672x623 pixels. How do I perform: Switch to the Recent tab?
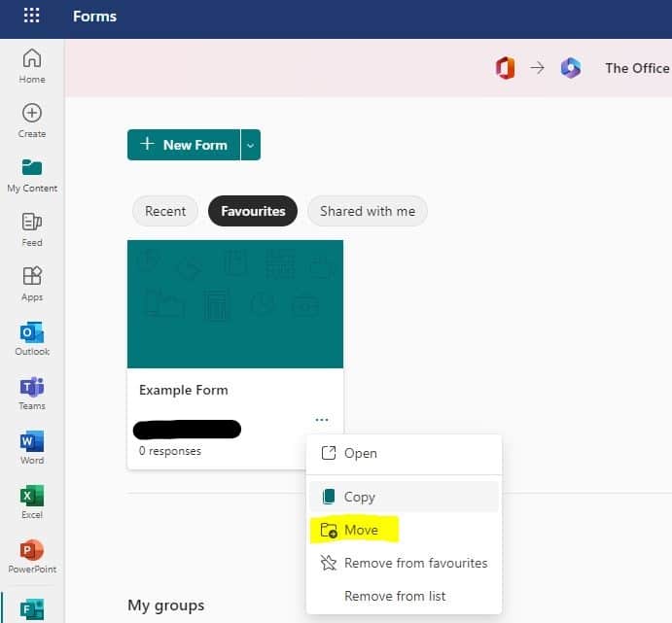click(x=165, y=211)
